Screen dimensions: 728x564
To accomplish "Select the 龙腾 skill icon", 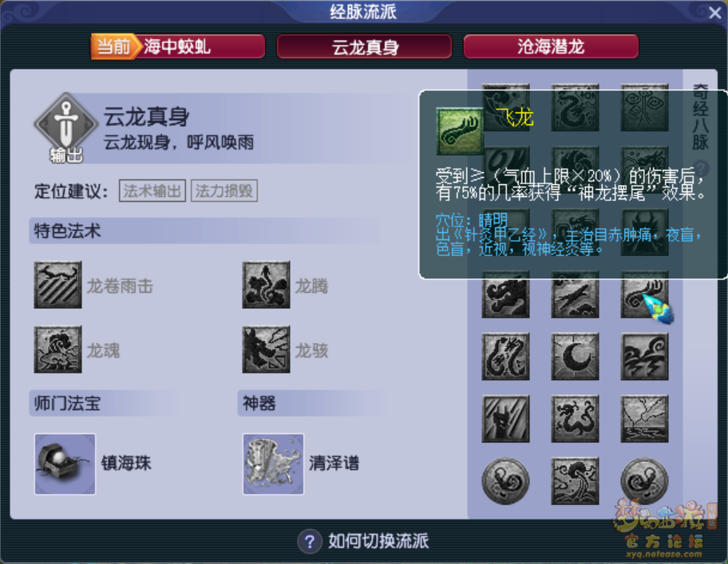I will (266, 285).
